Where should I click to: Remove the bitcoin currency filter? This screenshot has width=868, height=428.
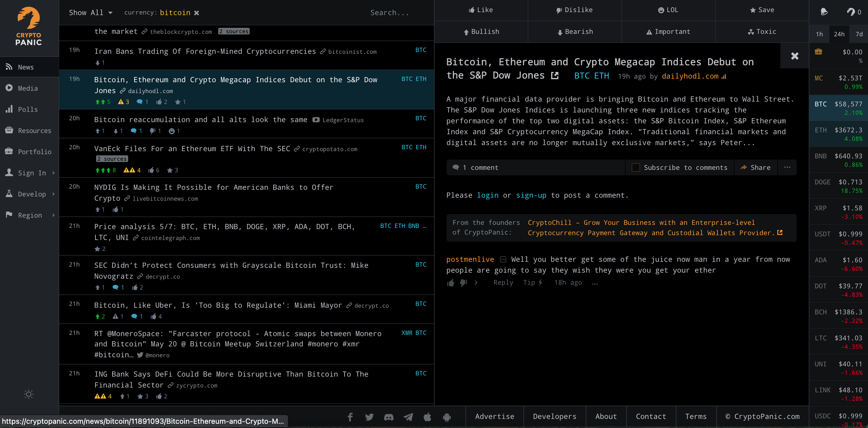[197, 13]
